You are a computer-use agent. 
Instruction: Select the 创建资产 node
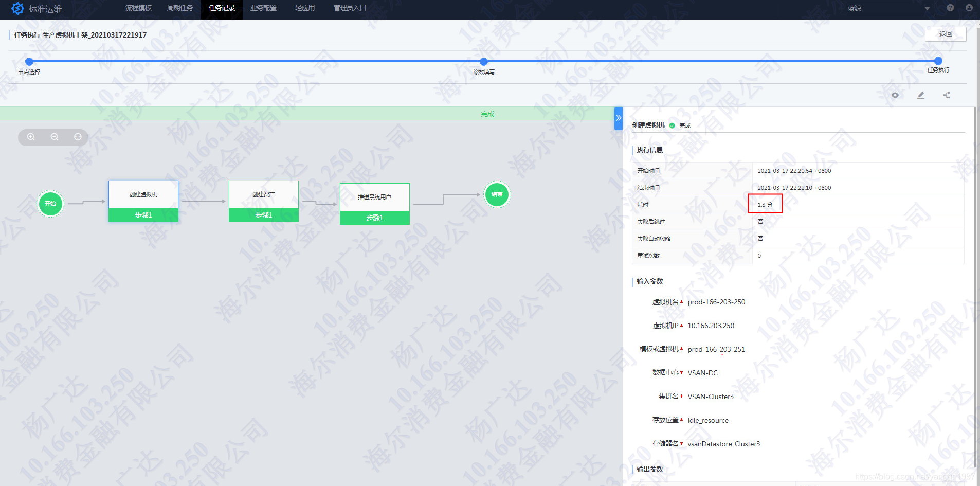pos(264,201)
